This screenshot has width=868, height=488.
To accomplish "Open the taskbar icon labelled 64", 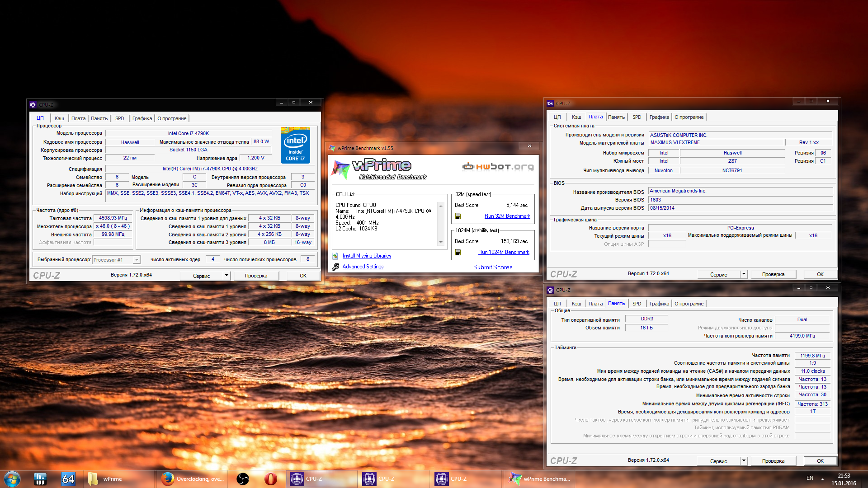I will point(68,479).
